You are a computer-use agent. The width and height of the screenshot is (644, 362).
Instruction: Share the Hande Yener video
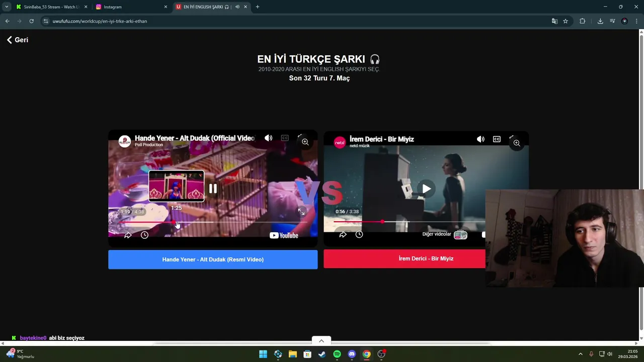(128, 235)
